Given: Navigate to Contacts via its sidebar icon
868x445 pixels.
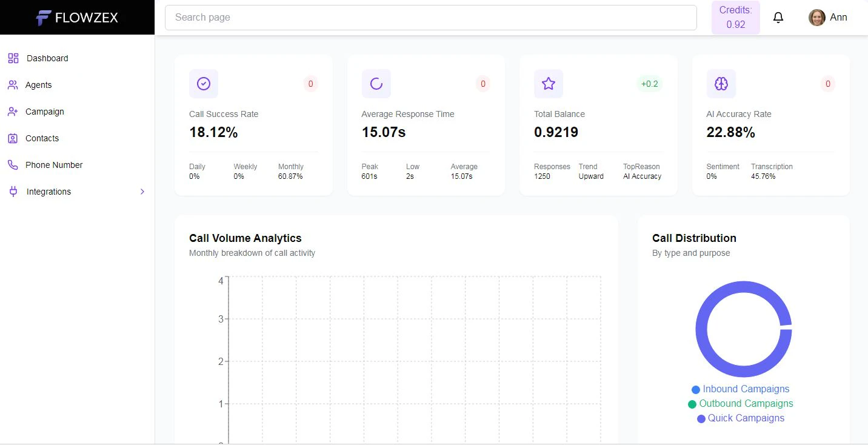Looking at the screenshot, I should coord(13,138).
